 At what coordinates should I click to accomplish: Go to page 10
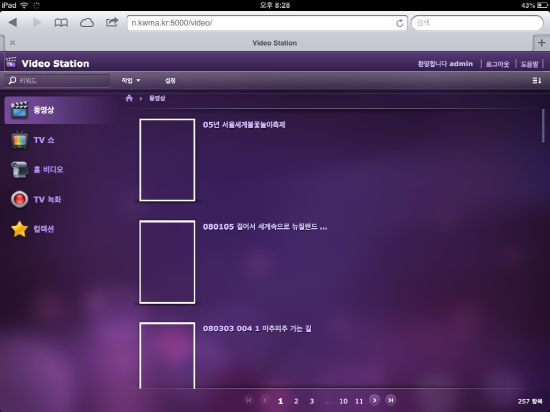[343, 401]
